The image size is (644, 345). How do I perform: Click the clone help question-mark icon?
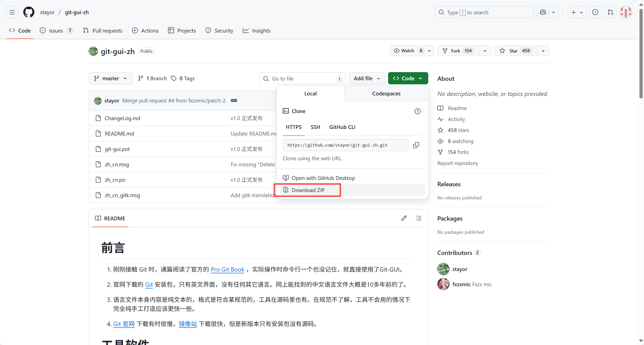tap(417, 111)
